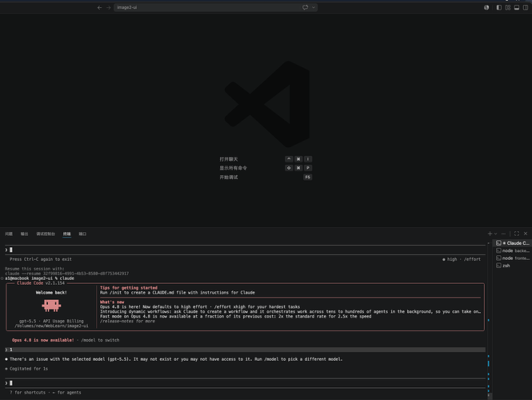Click the '/release-notes for more' text

[127, 321]
